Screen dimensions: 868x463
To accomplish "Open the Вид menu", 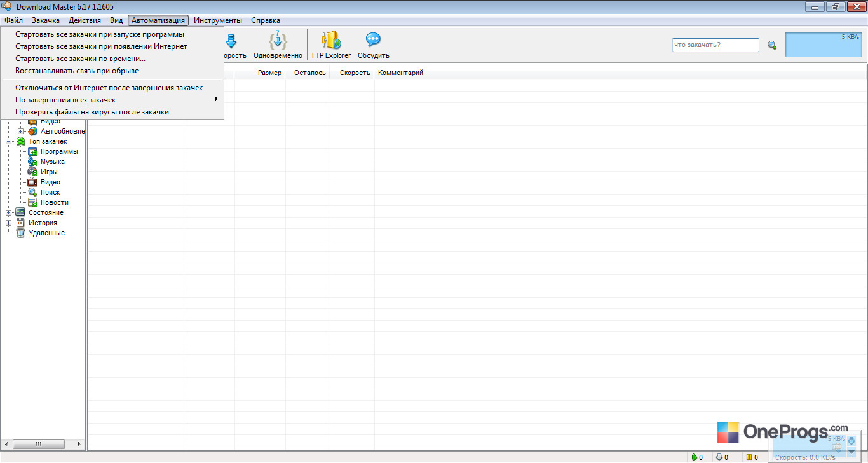I will coord(116,20).
